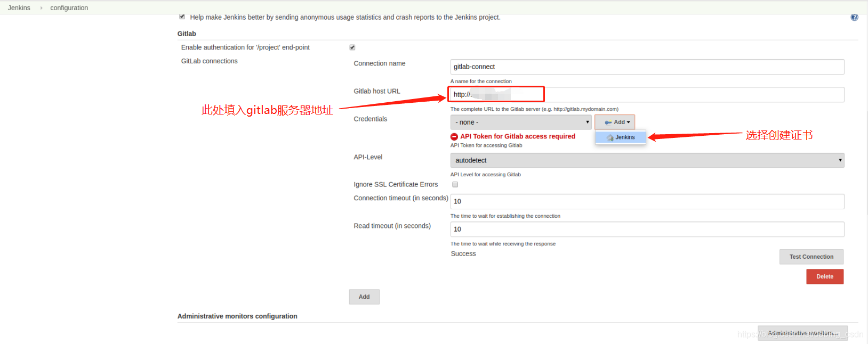The image size is (868, 344).
Task: Click the red error icon beside API Token message
Action: click(454, 137)
